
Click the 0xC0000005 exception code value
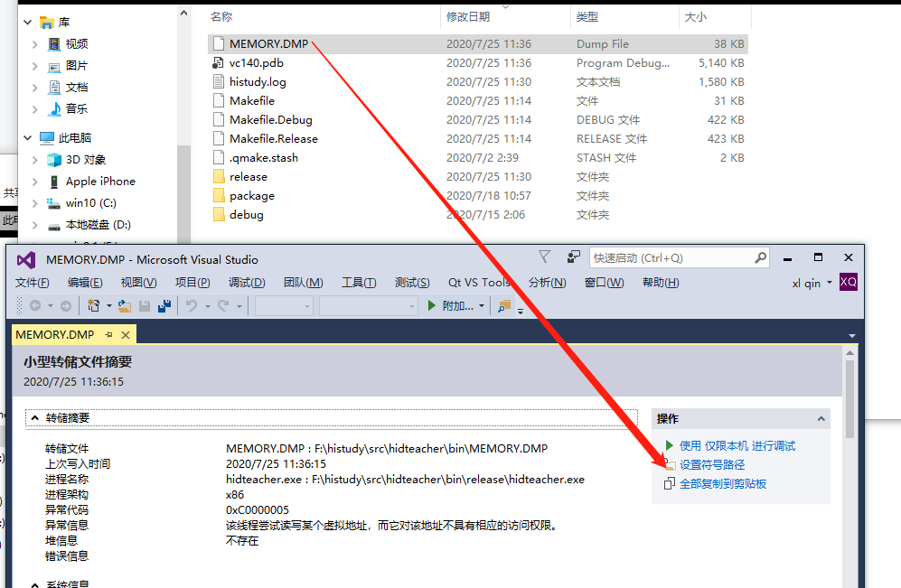[x=258, y=510]
